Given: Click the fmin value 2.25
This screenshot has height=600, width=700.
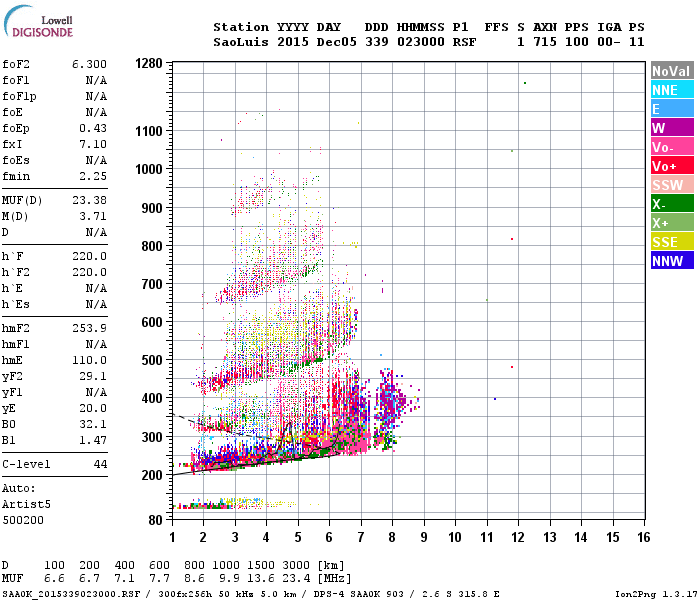Looking at the screenshot, I should coord(93,176).
